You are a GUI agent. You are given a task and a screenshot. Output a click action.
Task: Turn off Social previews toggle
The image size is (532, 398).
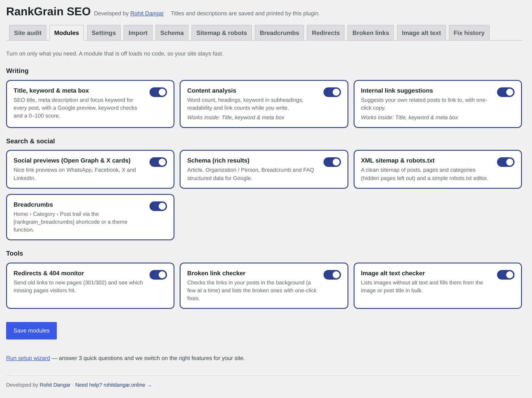158,162
